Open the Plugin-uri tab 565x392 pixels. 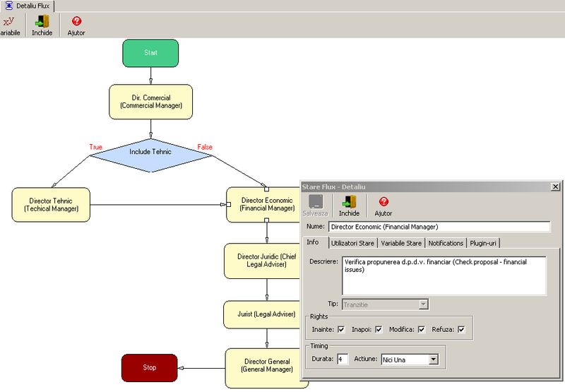coord(483,243)
